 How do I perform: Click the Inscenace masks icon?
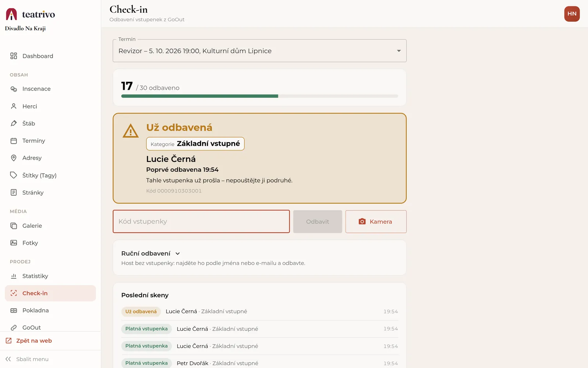14,89
